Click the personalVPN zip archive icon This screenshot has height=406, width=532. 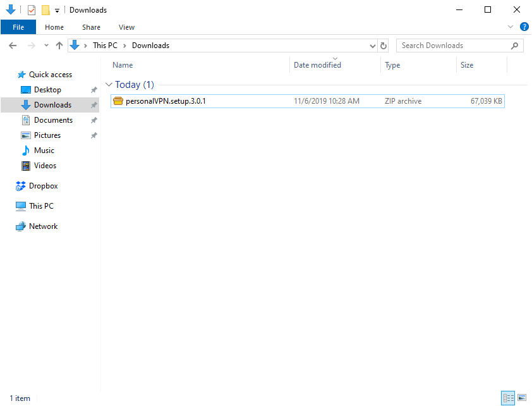pos(118,101)
